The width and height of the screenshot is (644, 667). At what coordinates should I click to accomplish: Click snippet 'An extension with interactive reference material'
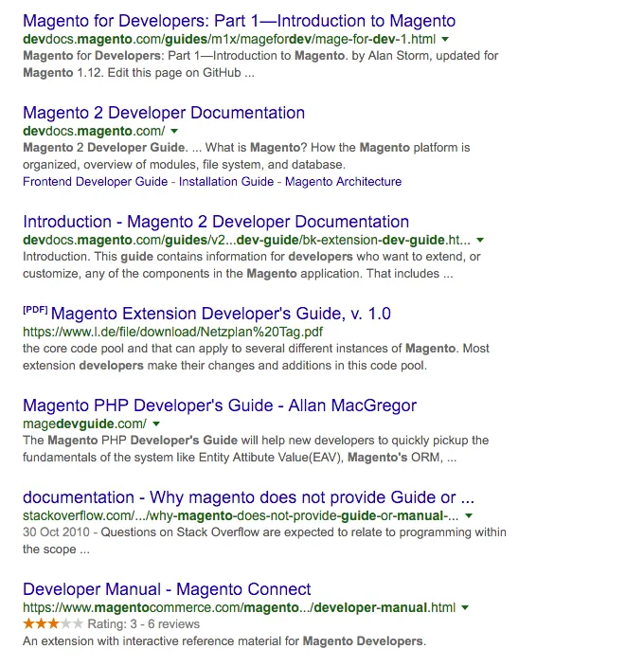[224, 641]
